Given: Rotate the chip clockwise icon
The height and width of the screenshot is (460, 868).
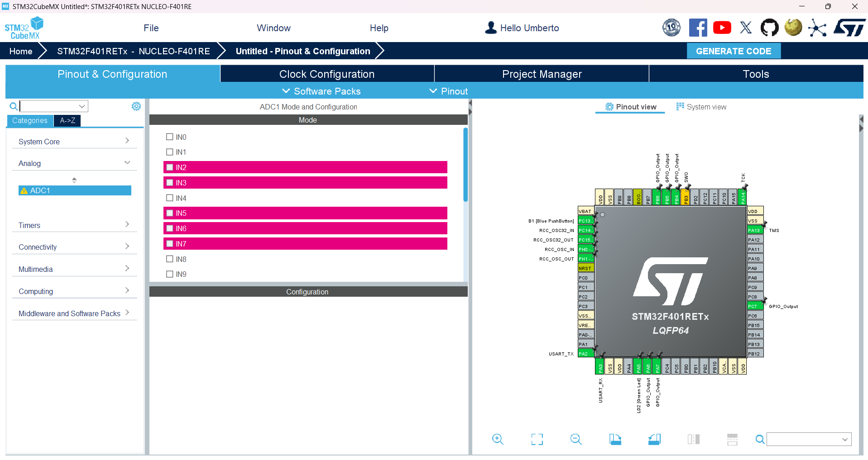Looking at the screenshot, I should click(x=615, y=439).
